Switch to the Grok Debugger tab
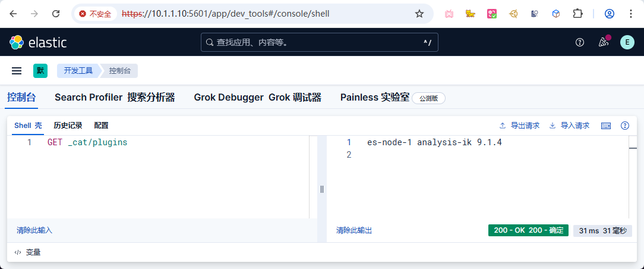Image resolution: width=644 pixels, height=269 pixels. (257, 98)
